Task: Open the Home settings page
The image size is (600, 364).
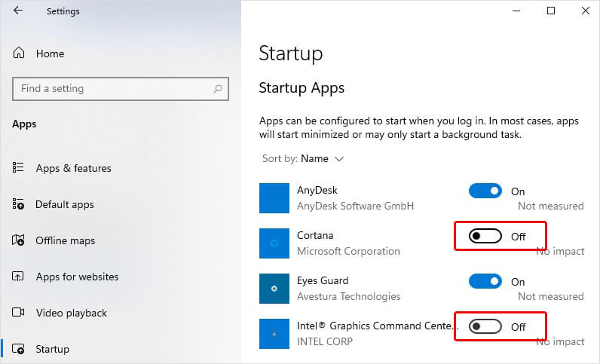Action: (x=50, y=54)
